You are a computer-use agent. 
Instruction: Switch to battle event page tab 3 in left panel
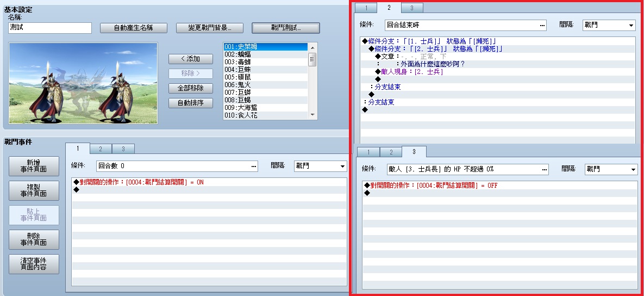click(x=123, y=149)
